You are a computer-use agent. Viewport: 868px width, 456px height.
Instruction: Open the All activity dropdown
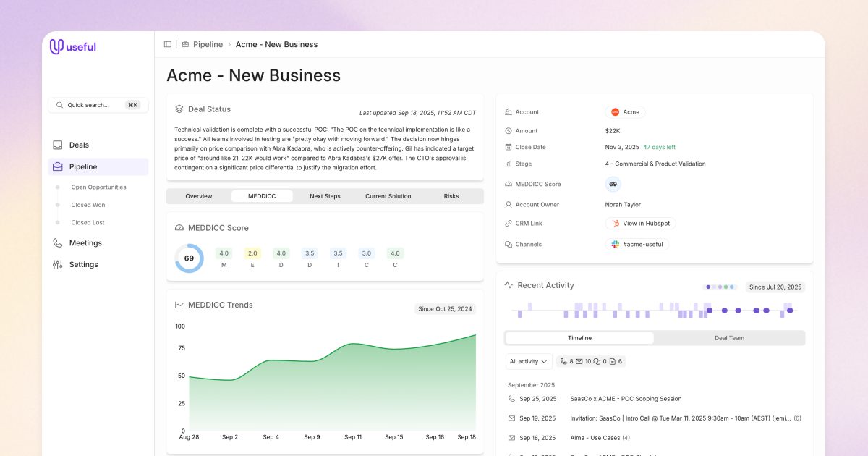click(529, 361)
